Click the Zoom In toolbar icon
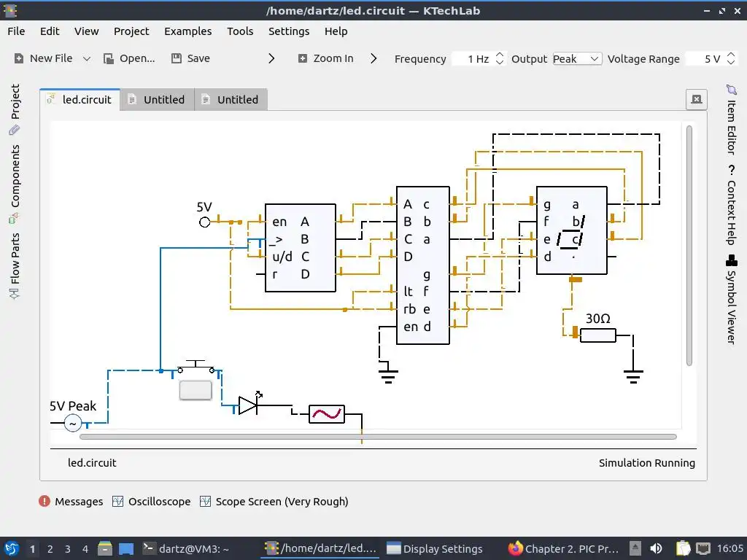The width and height of the screenshot is (747, 560). (302, 58)
